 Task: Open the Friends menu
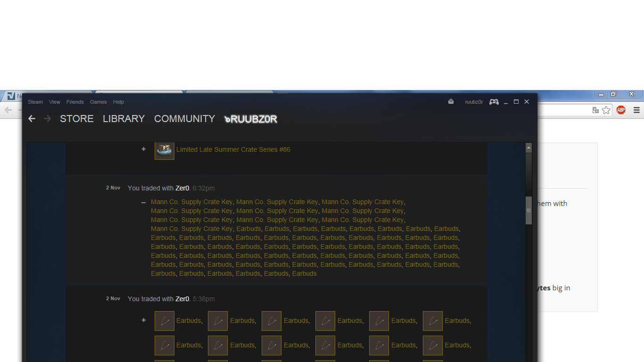click(x=75, y=102)
